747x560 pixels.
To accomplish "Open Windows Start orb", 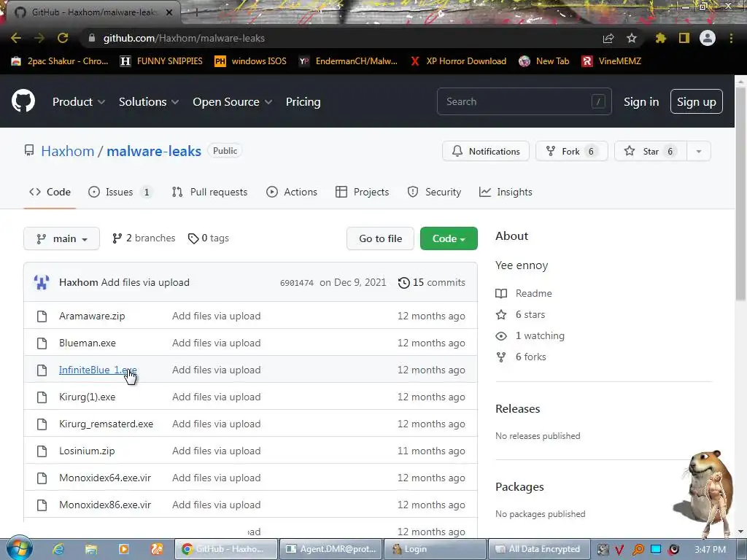I will point(19,548).
